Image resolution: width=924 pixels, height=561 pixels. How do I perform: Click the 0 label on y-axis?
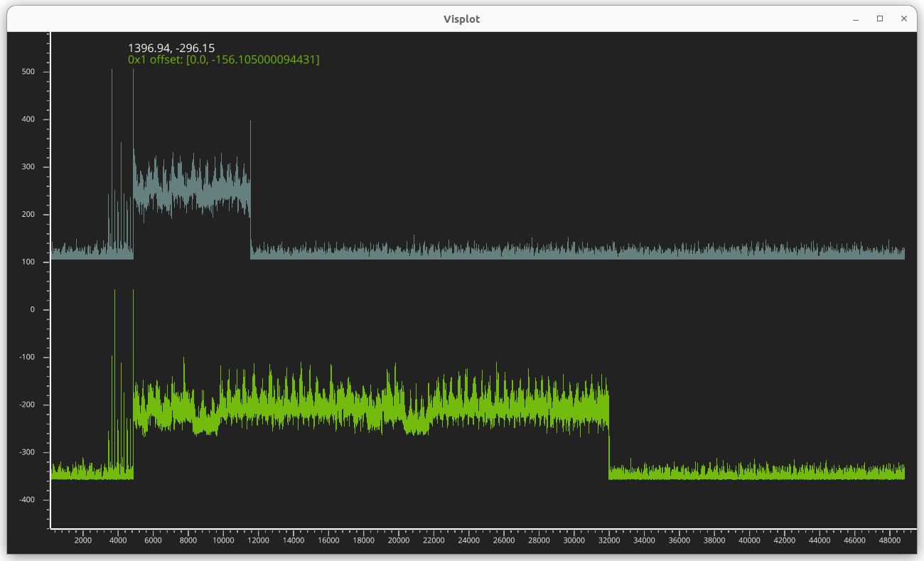click(31, 309)
